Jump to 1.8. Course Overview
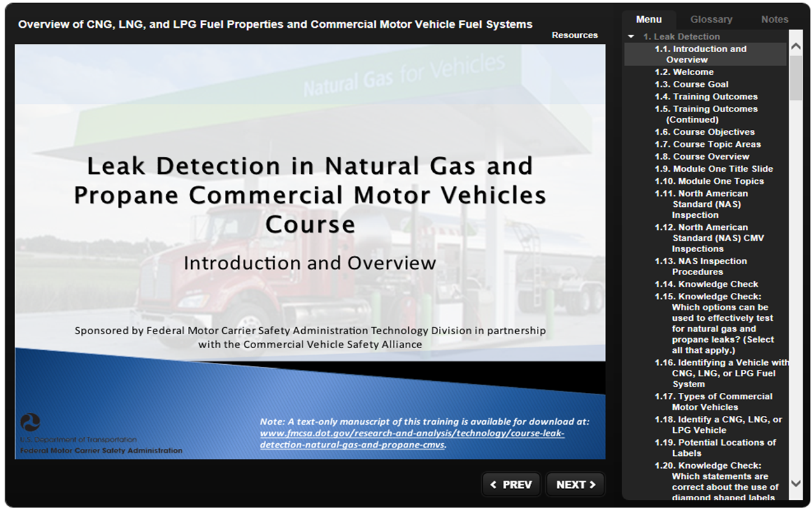812x510 pixels. 702,157
